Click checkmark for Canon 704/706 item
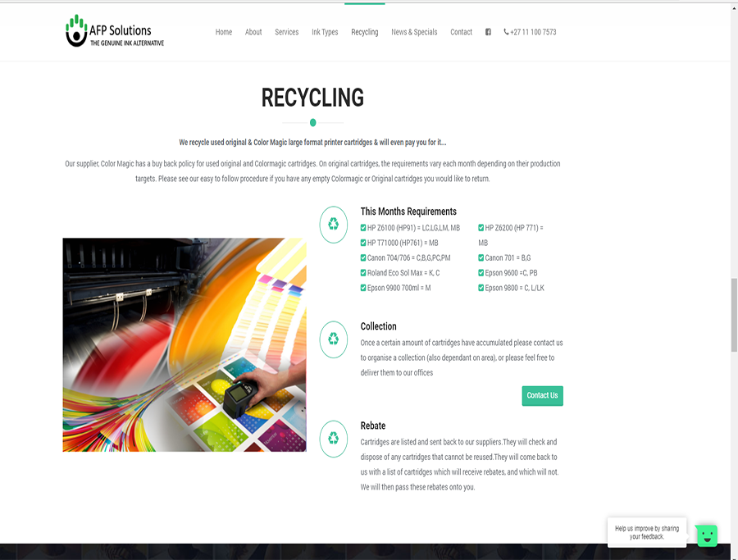738x560 pixels. pos(363,258)
